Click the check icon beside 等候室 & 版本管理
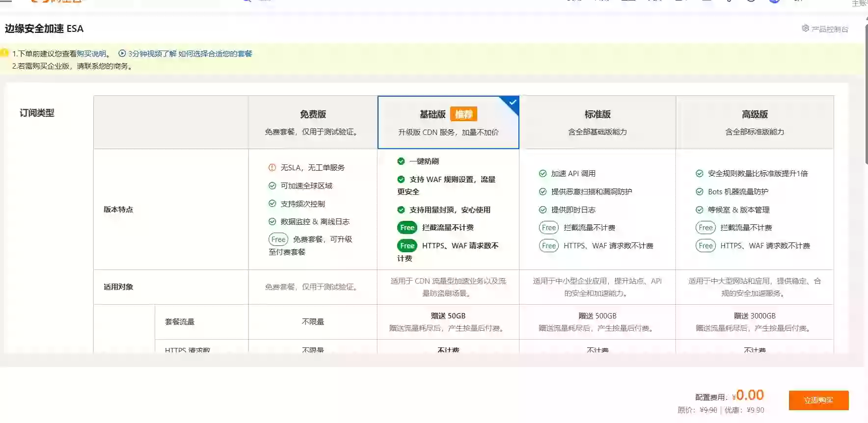The height and width of the screenshot is (423, 868). click(700, 210)
